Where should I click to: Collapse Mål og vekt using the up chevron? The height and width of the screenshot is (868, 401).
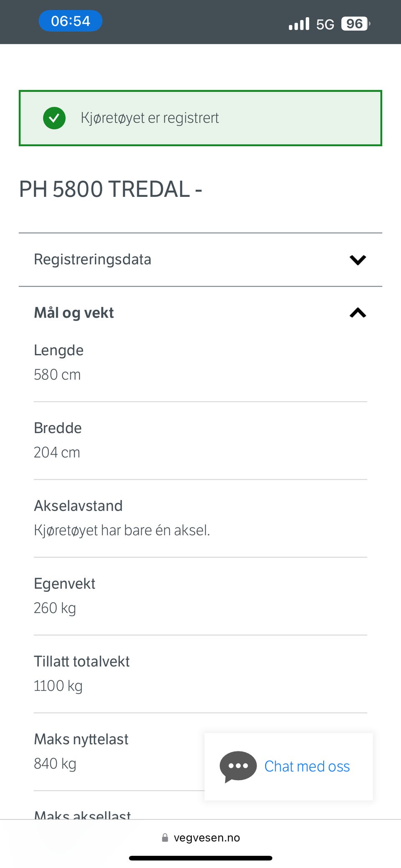[358, 313]
